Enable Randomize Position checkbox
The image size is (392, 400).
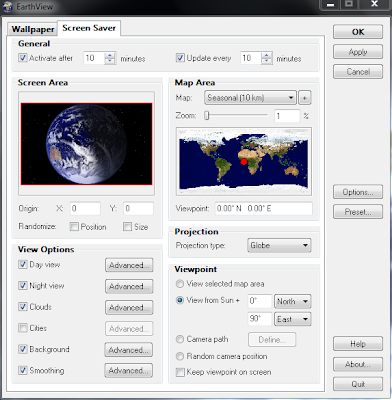click(x=74, y=227)
